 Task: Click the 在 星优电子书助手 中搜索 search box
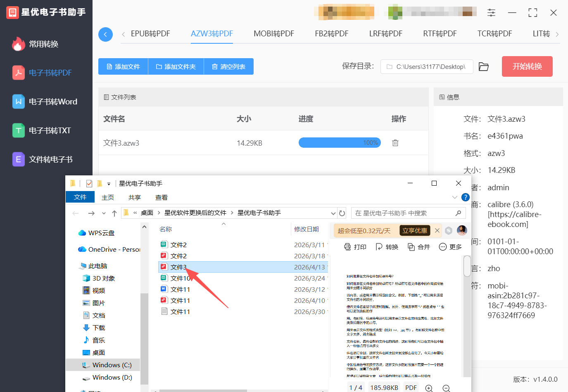tap(408, 213)
